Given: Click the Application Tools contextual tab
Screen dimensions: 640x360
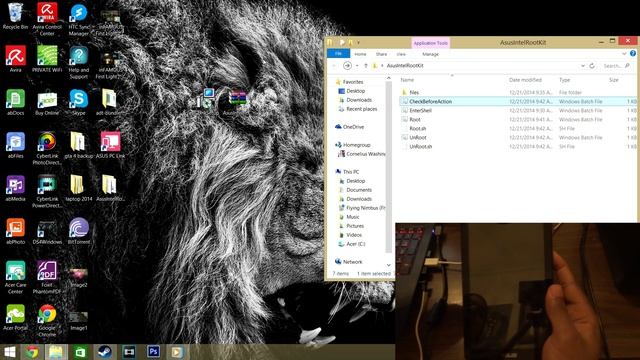Looking at the screenshot, I should point(430,43).
